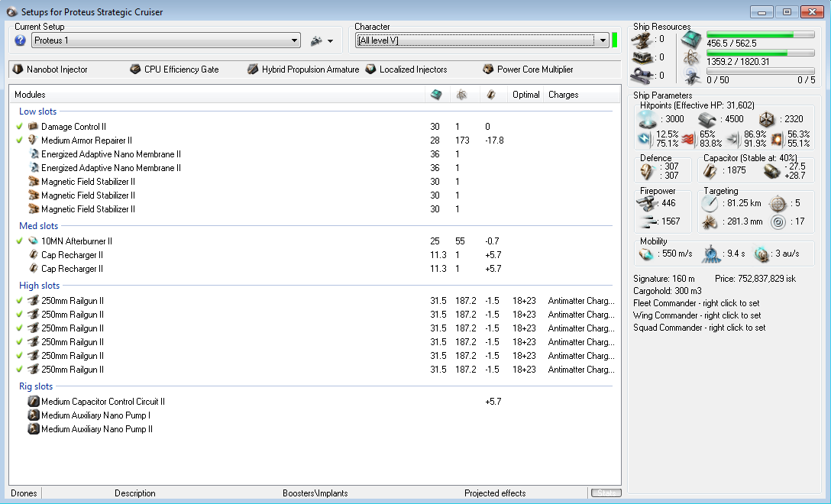Open the Drones tab
831x504 pixels.
(x=24, y=493)
